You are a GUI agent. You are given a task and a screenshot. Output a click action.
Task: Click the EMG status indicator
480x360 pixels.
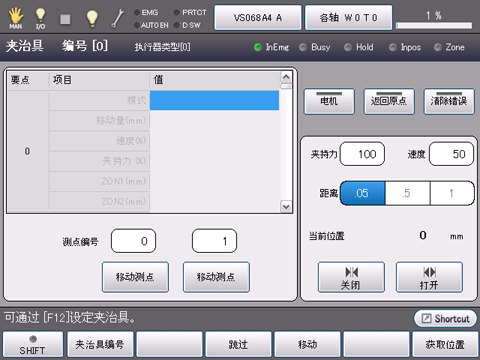coord(146,12)
